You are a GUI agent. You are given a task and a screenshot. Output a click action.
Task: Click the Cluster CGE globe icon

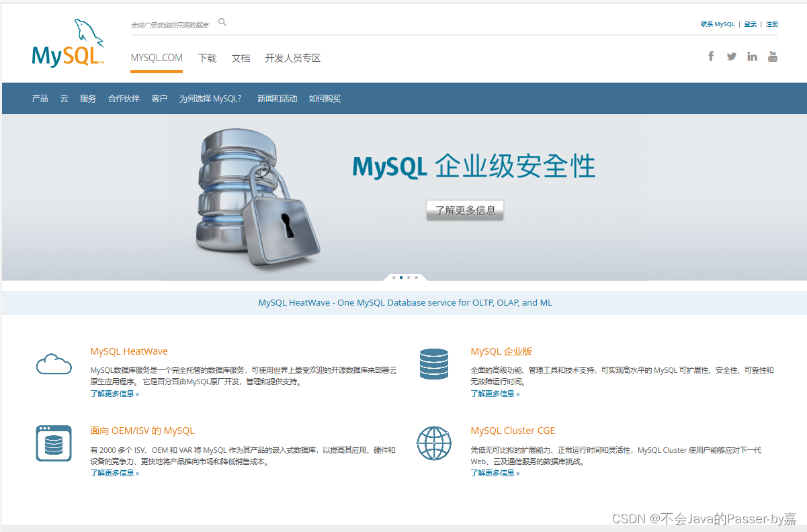pyautogui.click(x=433, y=443)
